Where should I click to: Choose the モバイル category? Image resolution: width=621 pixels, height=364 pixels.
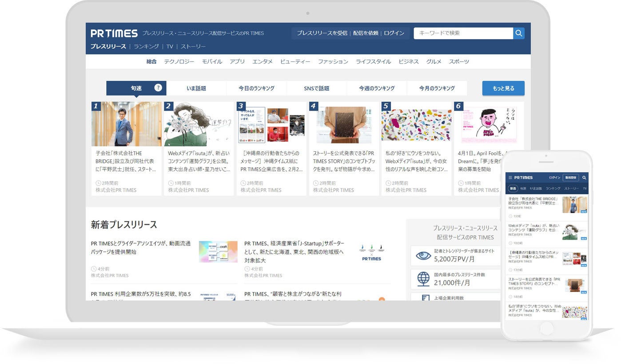click(212, 62)
